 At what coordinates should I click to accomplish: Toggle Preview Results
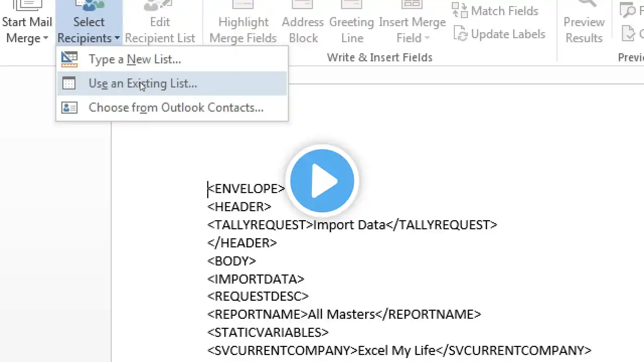[584, 23]
